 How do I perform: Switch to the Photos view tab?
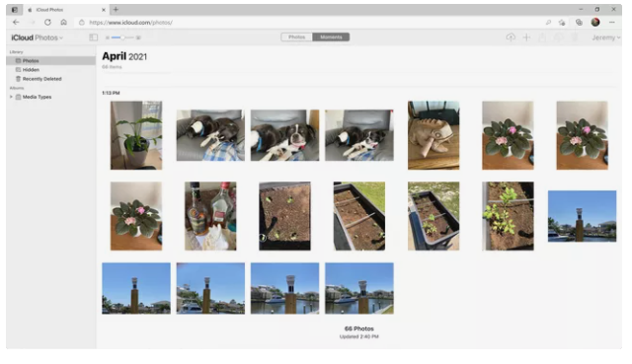pos(296,37)
